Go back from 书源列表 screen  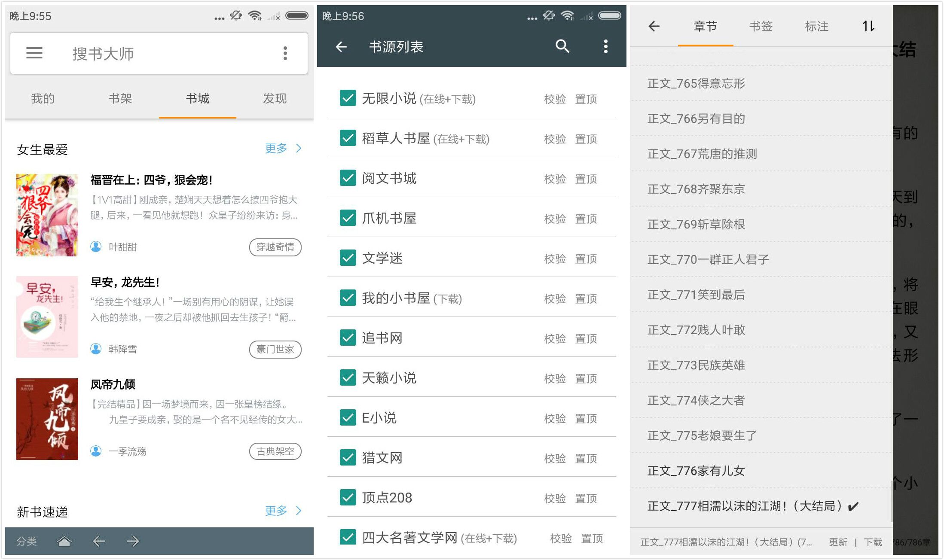click(x=341, y=46)
